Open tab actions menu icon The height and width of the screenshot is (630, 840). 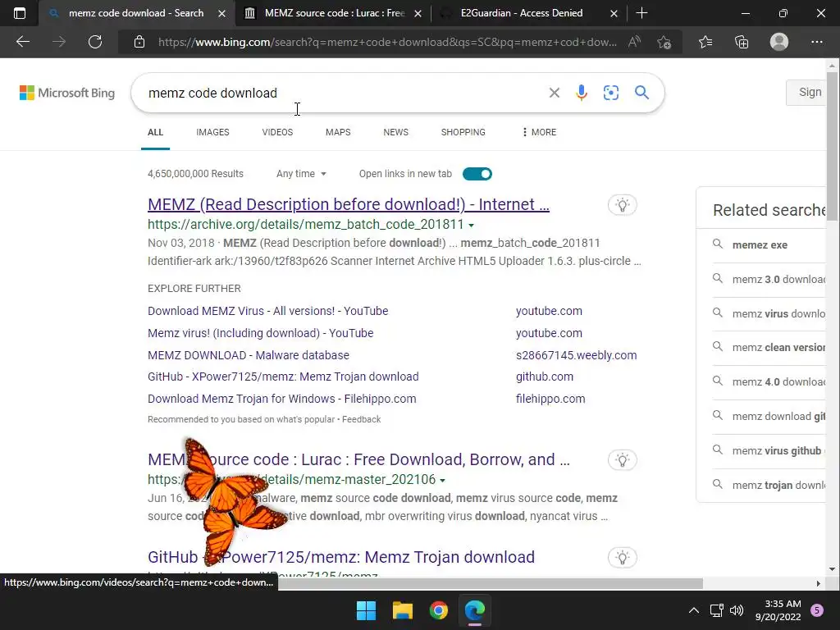tap(20, 13)
